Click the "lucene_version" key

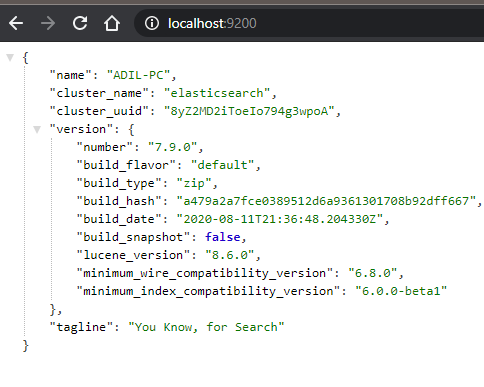(x=133, y=255)
